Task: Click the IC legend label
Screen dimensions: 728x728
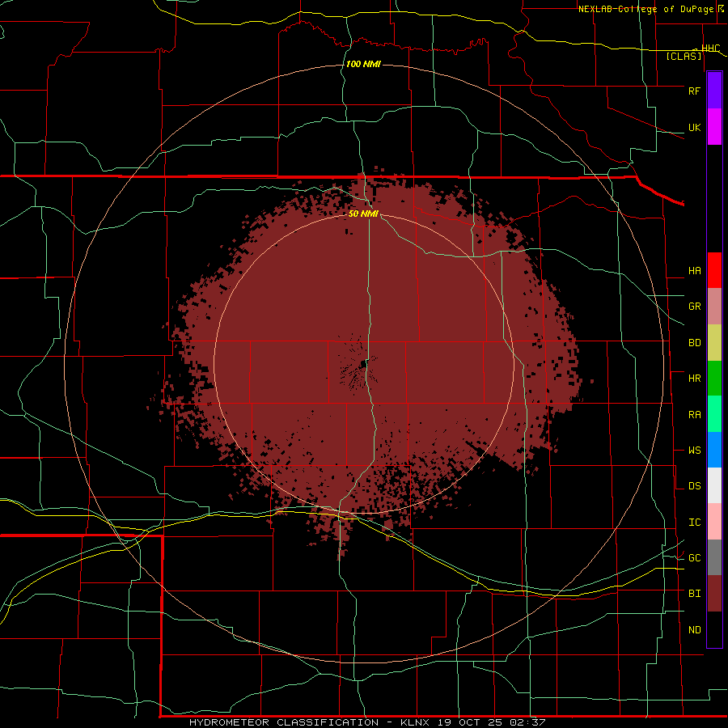Action: tap(694, 523)
